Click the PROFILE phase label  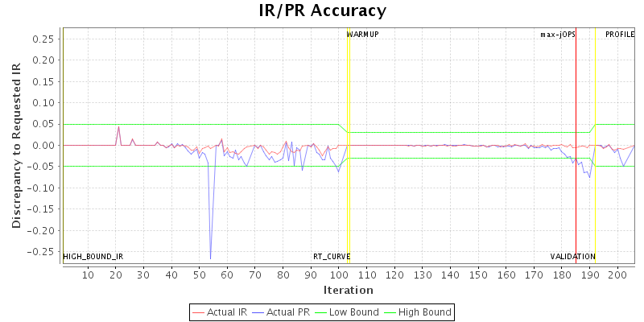click(x=620, y=35)
